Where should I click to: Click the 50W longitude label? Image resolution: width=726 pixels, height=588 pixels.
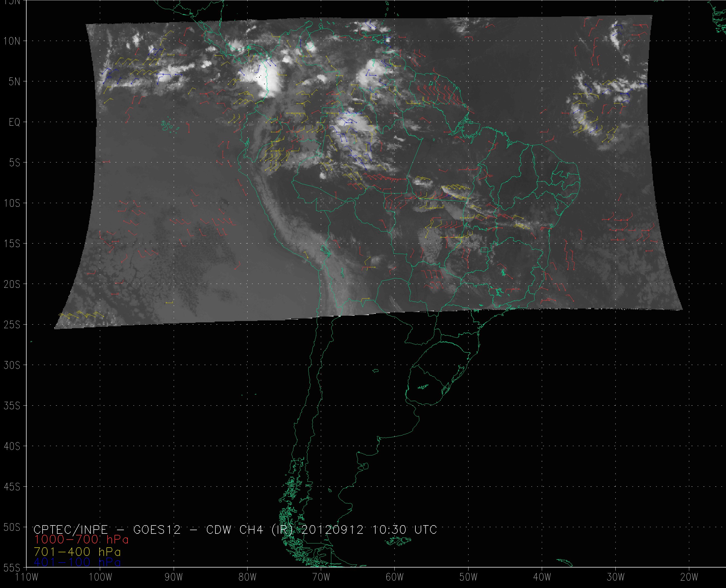pyautogui.click(x=469, y=577)
